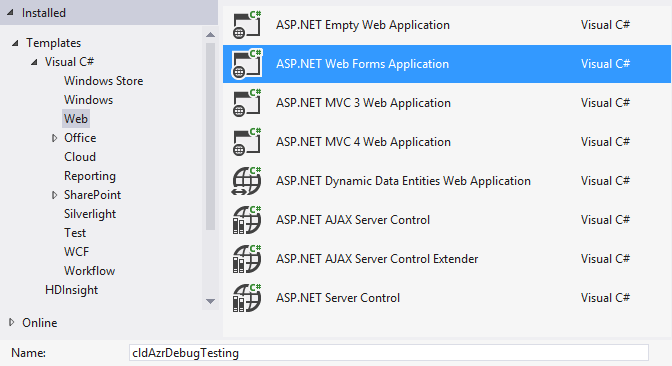Select the SharePoint category label
The height and width of the screenshot is (366, 672).
93,195
